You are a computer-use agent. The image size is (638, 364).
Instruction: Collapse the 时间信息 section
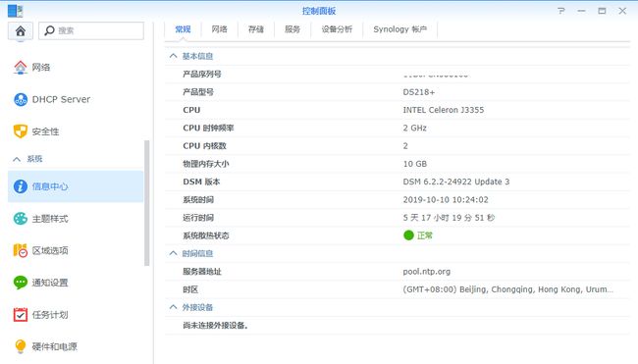click(174, 253)
